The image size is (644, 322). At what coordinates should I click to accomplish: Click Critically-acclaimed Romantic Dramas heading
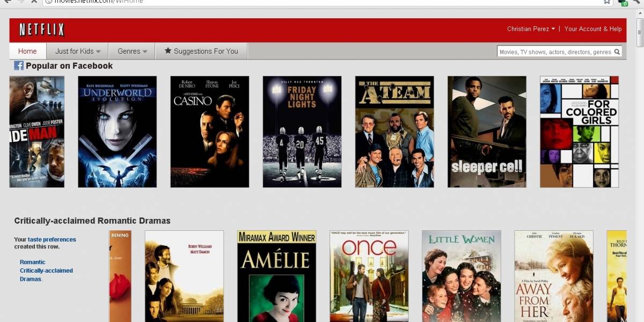click(x=92, y=221)
